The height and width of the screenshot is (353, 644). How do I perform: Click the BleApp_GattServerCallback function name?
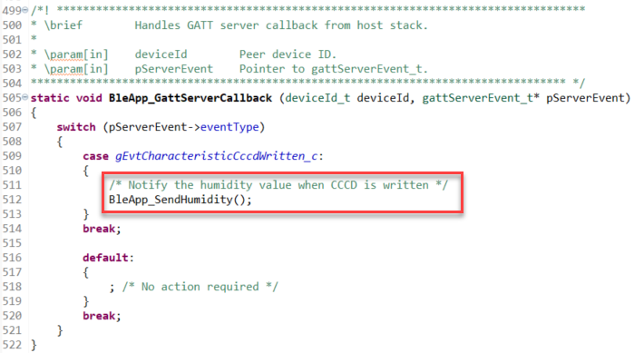190,98
